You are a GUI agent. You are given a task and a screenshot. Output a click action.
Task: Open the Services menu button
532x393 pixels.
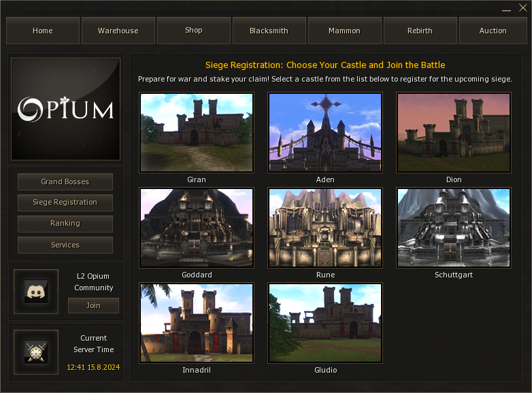tap(65, 245)
